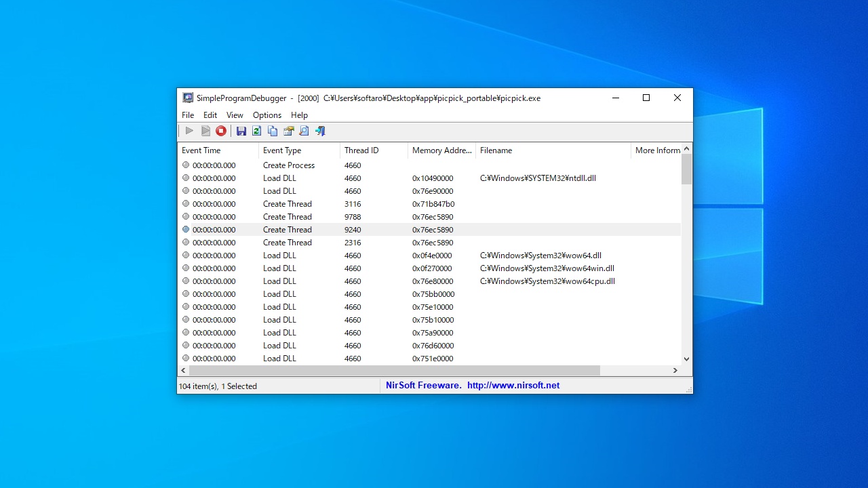868x488 pixels.
Task: Select the row with ntdll.dll filename
Action: click(429, 178)
